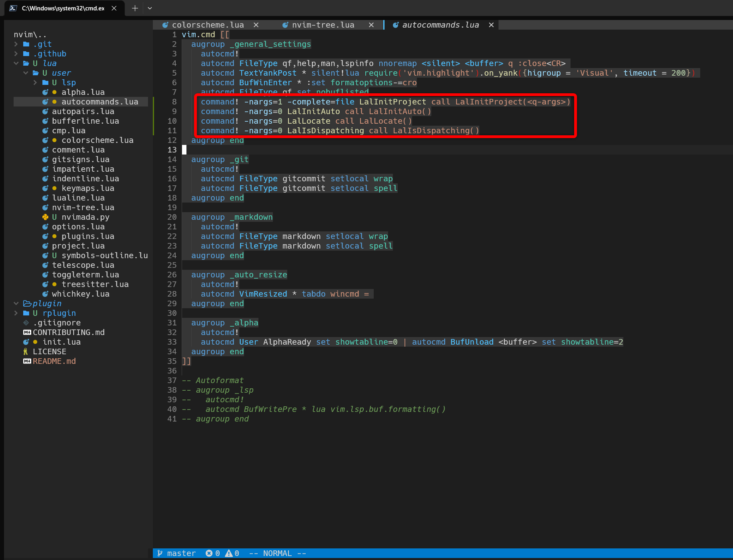Click the .gitignore file icon
The height and width of the screenshot is (560, 733).
(x=26, y=323)
